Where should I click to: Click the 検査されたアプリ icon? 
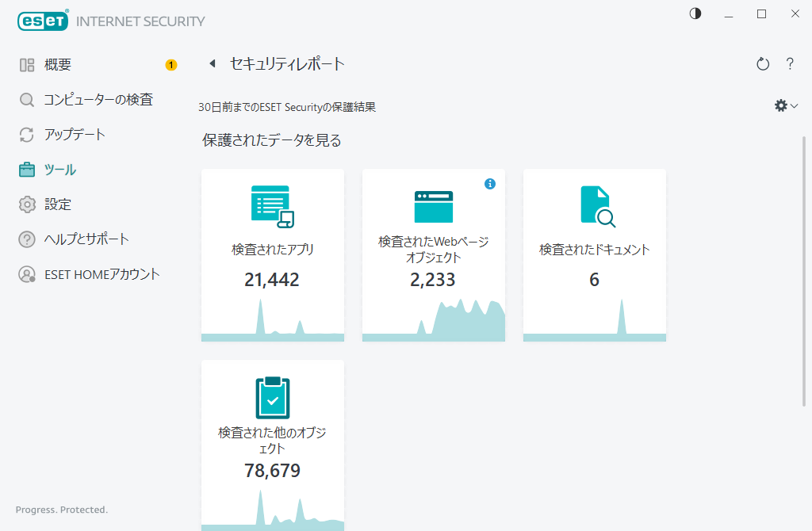coord(273,207)
